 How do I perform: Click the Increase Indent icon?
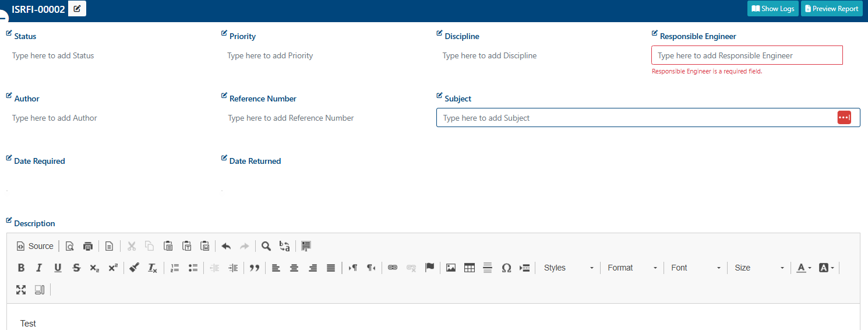click(x=233, y=268)
